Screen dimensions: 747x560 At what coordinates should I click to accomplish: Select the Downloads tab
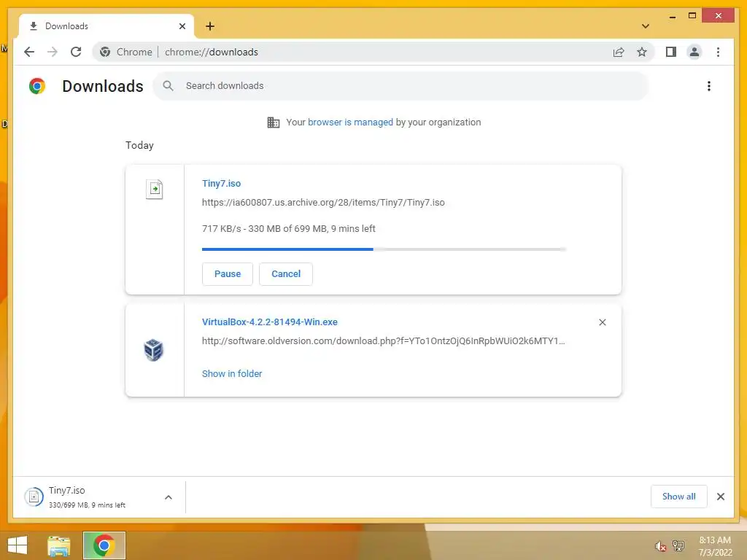(106, 26)
